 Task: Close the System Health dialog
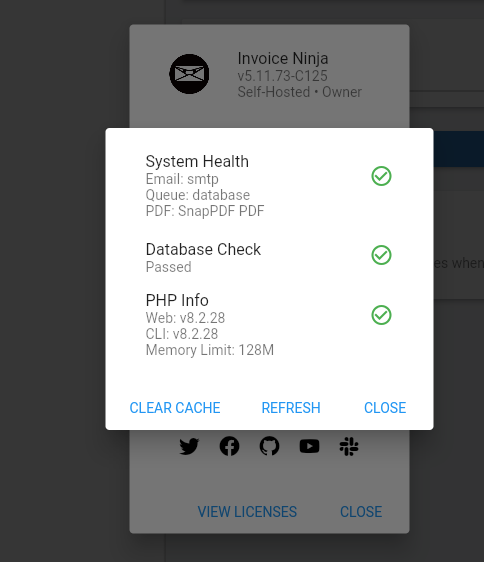385,408
